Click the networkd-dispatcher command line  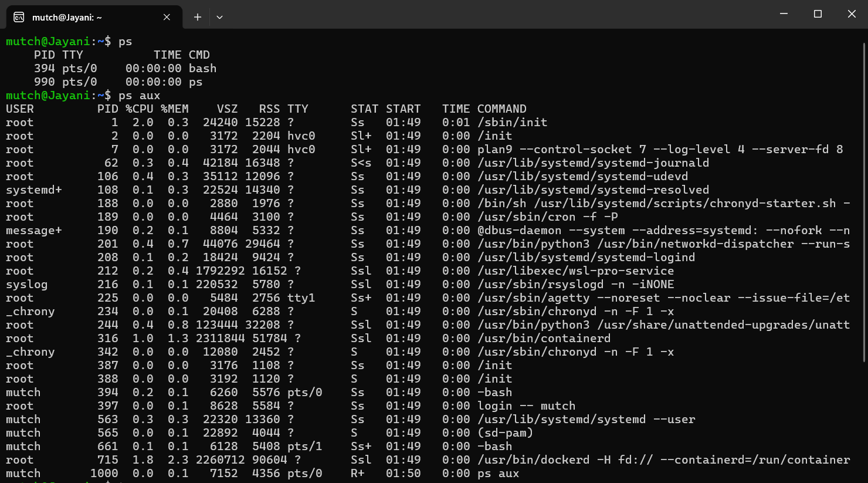tap(664, 244)
